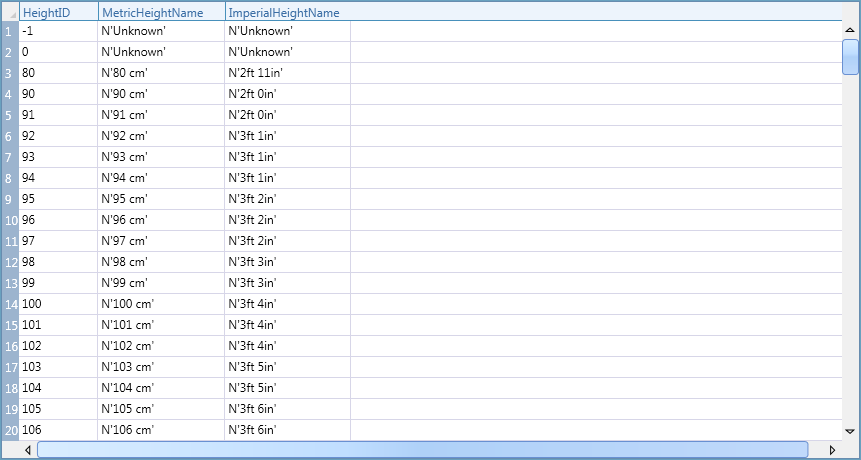Viewport: 861px width, 460px height.
Task: Select the N'92 cm' metric cell
Action: point(161,136)
